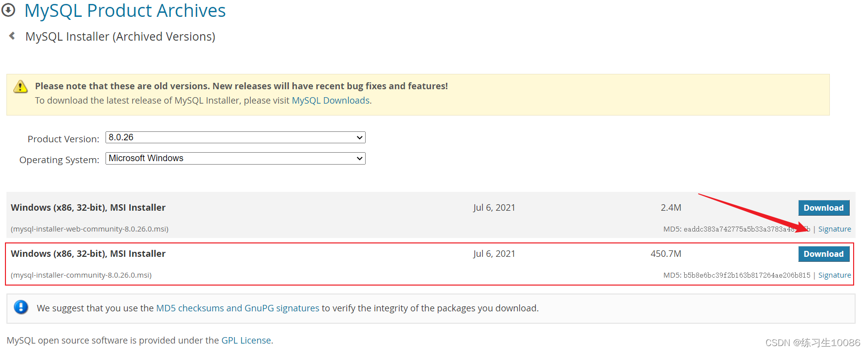Follow the MySQL Downloads link in the notice
Image resolution: width=868 pixels, height=352 pixels.
tap(330, 101)
